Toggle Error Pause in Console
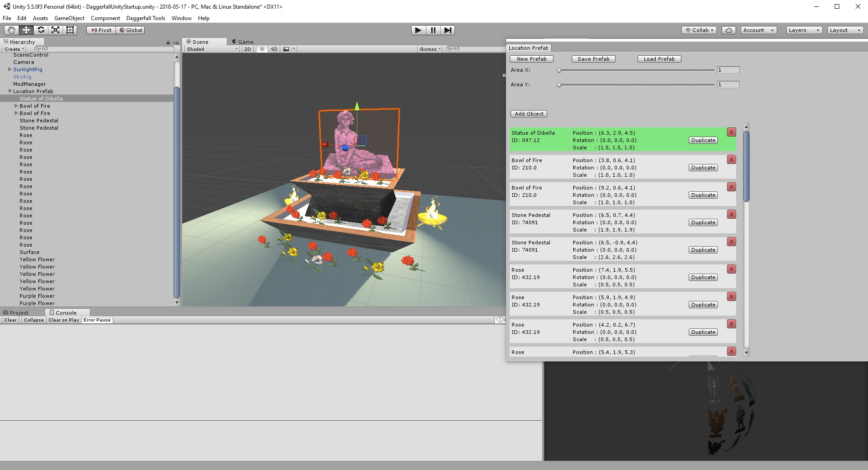Viewport: 868px width, 470px height. point(97,320)
